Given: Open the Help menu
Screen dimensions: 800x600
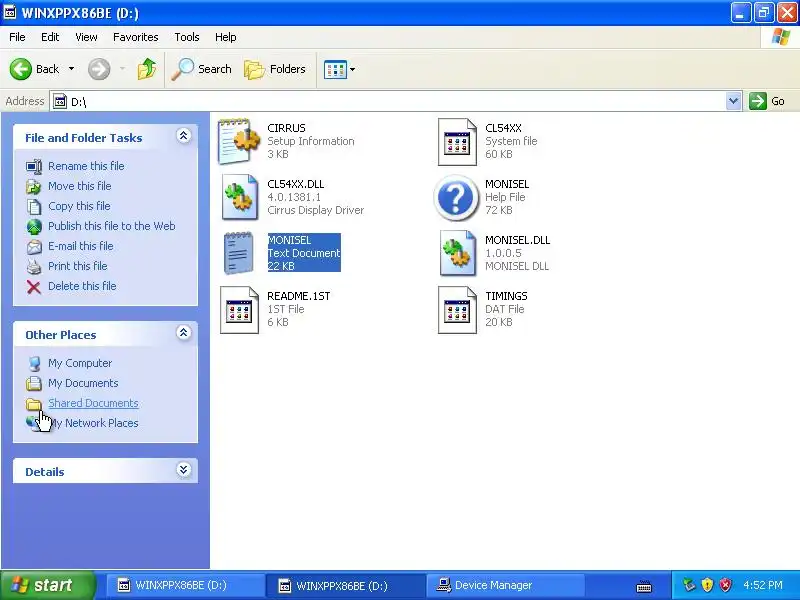Looking at the screenshot, I should point(226,37).
